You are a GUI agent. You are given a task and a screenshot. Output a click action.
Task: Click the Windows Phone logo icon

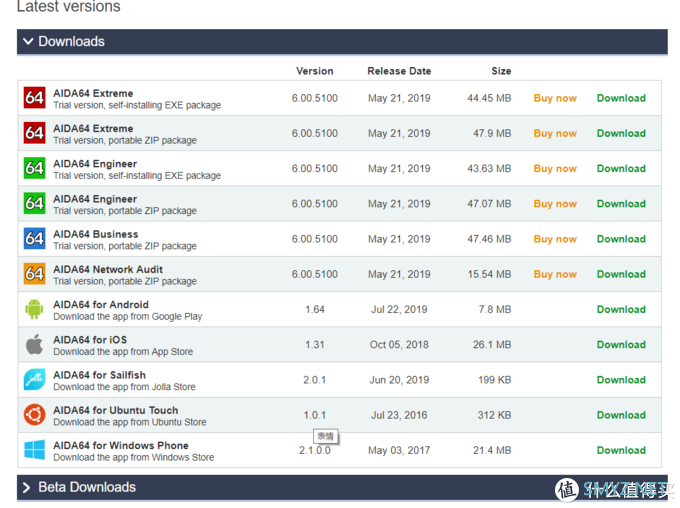34,450
